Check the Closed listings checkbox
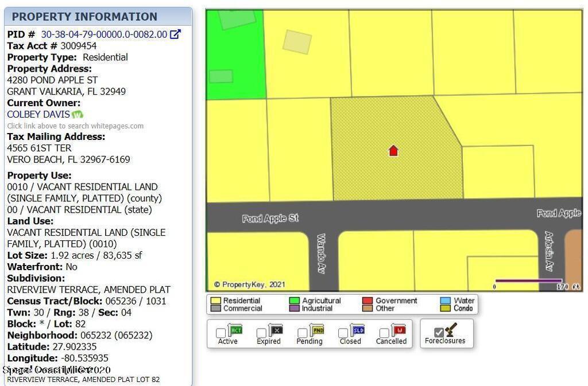The height and width of the screenshot is (386, 588). [343, 333]
